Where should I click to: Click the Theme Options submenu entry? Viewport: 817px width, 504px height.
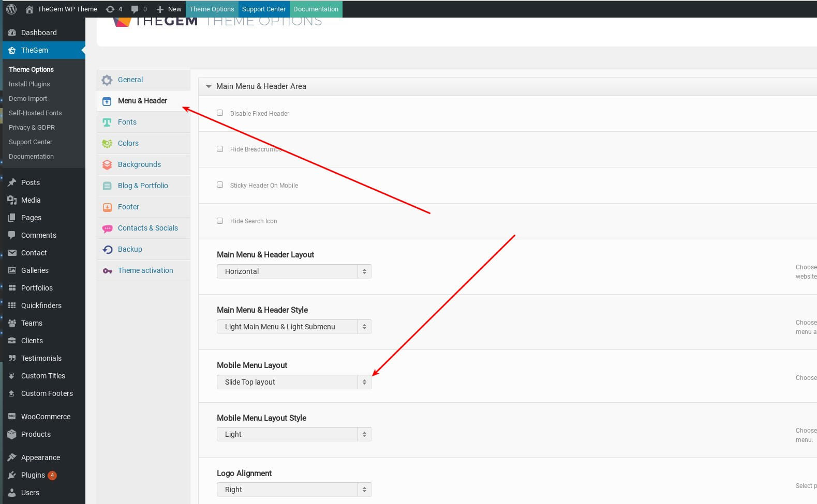(x=31, y=69)
